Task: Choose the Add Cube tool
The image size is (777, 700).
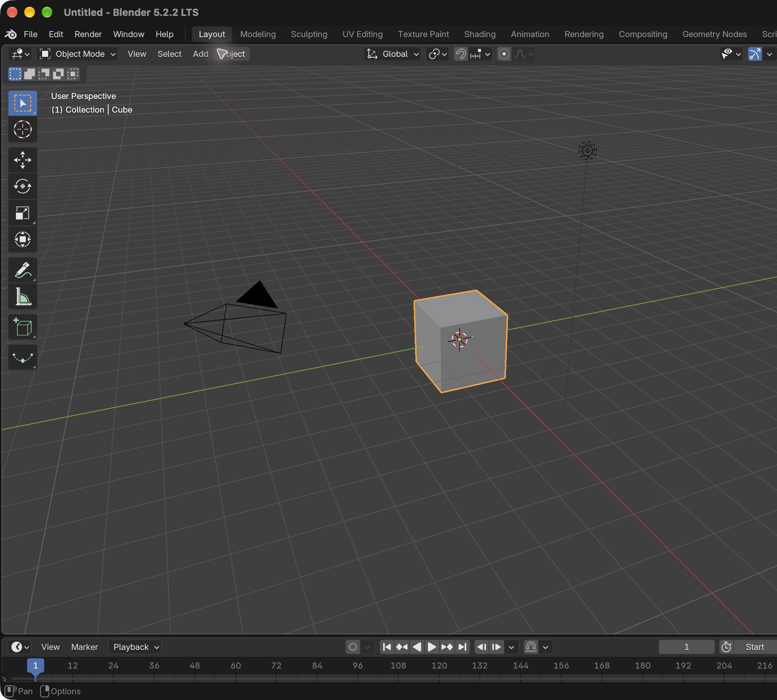Action: 23,327
